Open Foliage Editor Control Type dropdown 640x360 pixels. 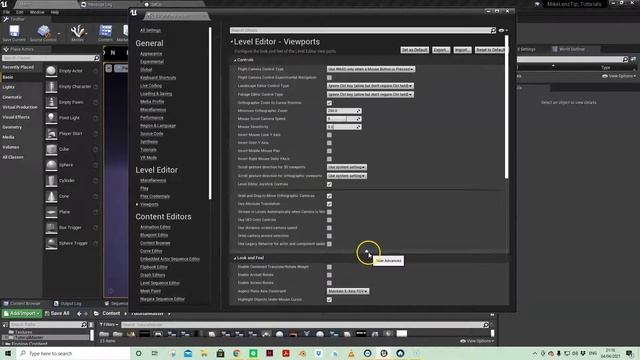tap(370, 94)
